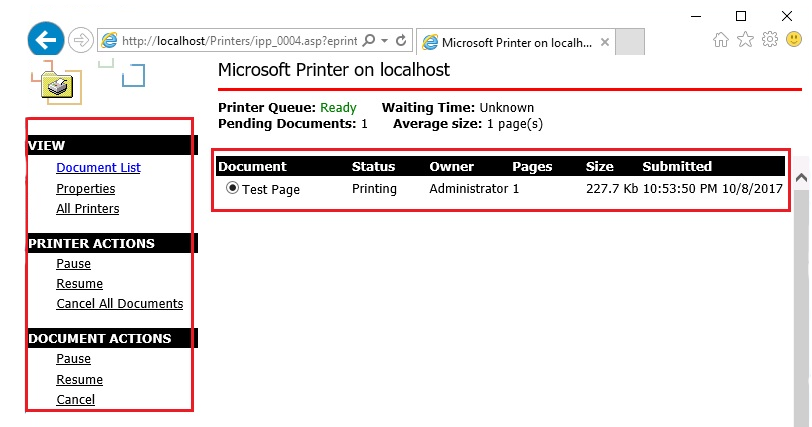Go to the All Printers link
The width and height of the screenshot is (812, 427).
pos(87,209)
